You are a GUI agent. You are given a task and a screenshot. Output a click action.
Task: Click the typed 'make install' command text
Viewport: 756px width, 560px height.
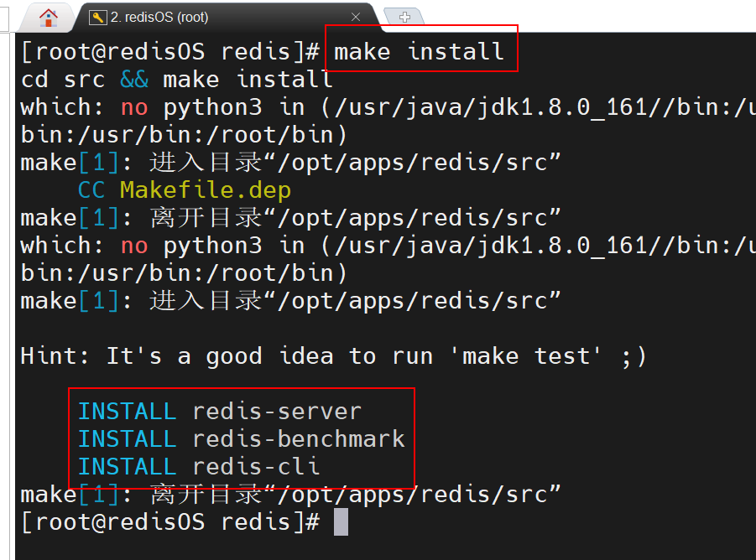coord(419,51)
